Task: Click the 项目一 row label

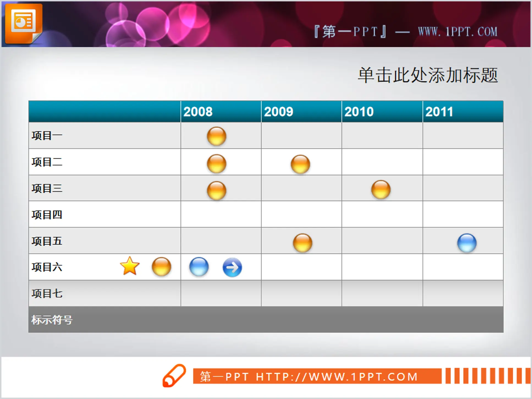Action: coord(47,136)
